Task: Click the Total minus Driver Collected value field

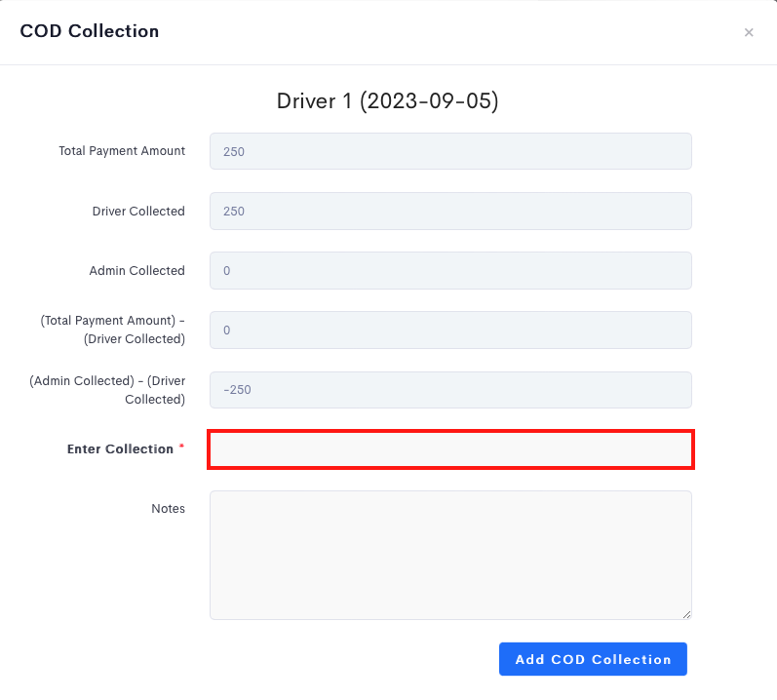Action: [x=450, y=330]
